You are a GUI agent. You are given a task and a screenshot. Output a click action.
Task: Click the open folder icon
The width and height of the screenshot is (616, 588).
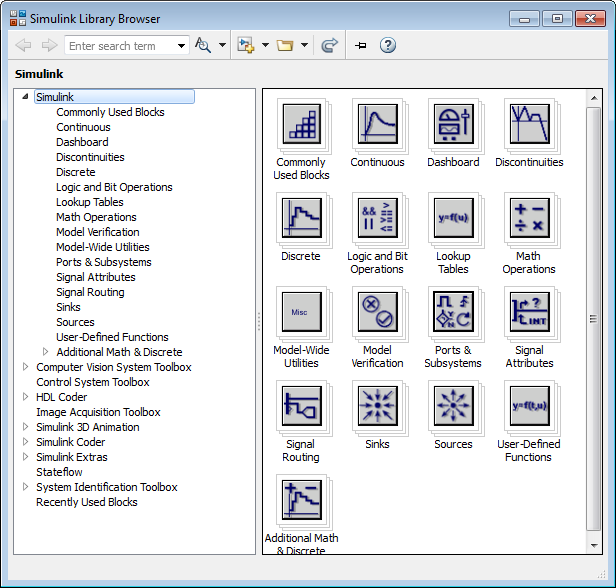click(285, 45)
